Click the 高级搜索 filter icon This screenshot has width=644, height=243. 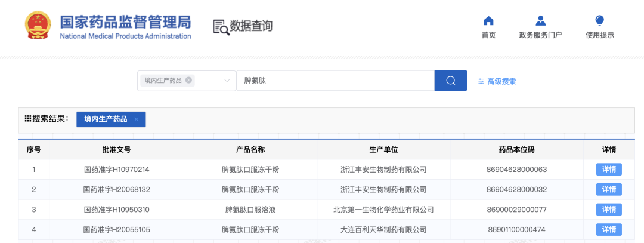pos(481,81)
